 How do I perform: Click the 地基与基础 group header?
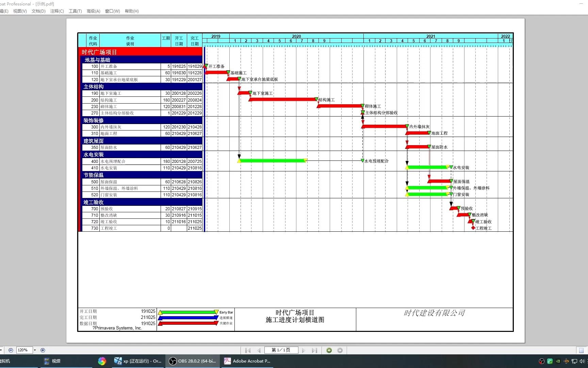(142, 60)
